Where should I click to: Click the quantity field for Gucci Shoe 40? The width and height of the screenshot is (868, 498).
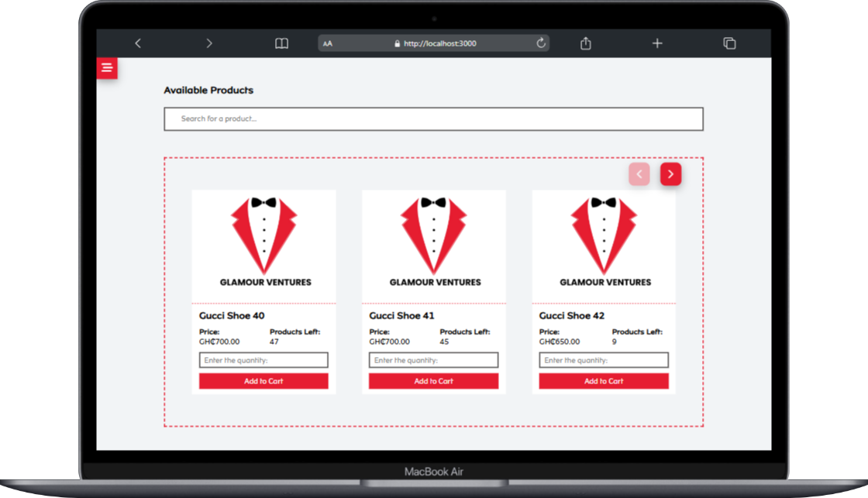pos(263,359)
